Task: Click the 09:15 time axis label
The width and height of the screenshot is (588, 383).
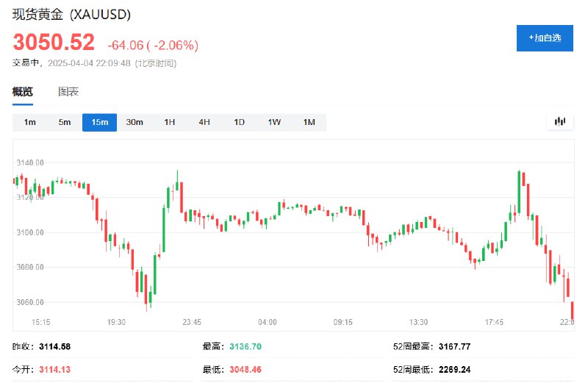Action: tap(343, 322)
